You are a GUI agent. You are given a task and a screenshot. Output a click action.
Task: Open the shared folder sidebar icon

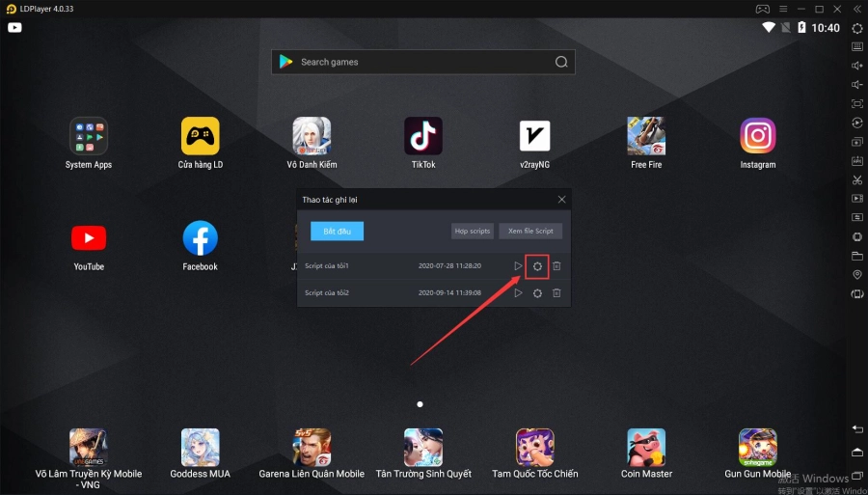[857, 256]
